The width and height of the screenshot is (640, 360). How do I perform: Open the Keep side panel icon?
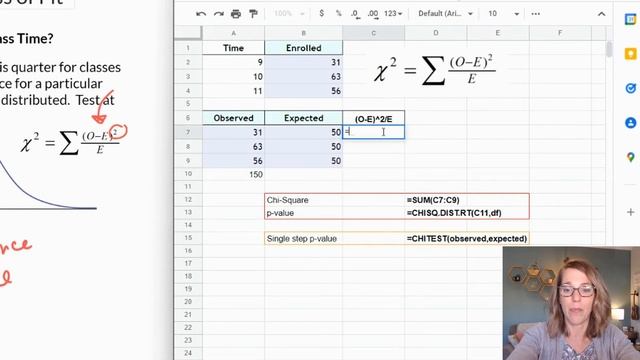pyautogui.click(x=631, y=53)
